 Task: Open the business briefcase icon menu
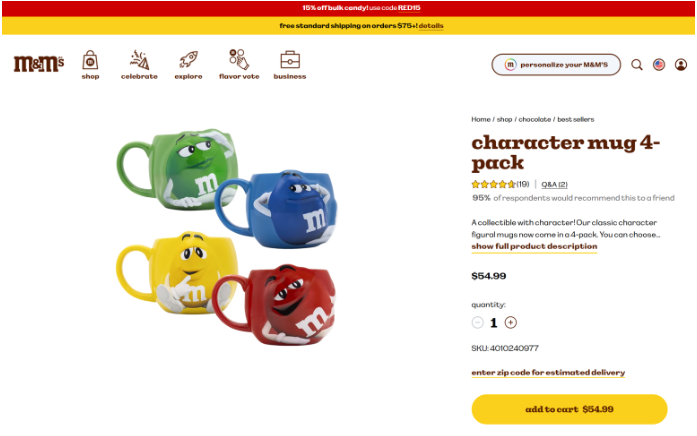pos(290,64)
